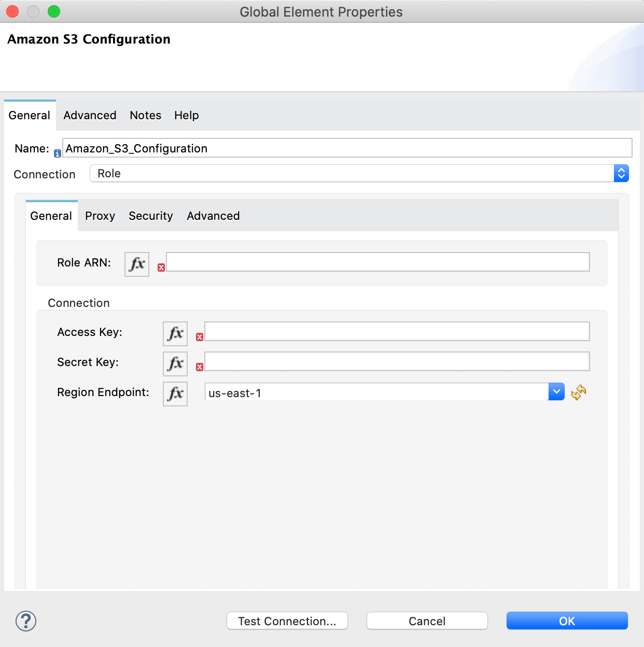Click the refresh icon next to Region Endpoint
This screenshot has height=647, width=644.
click(578, 392)
